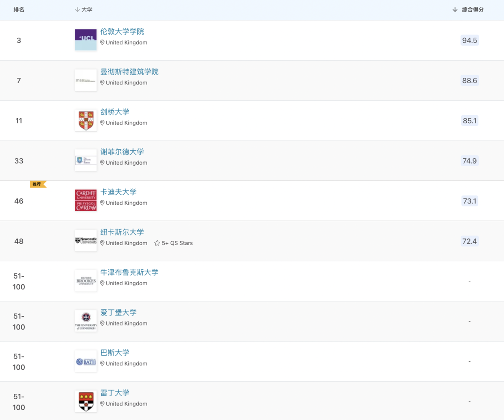
Task: Click the University of Edinburgh logo
Action: pos(86,321)
